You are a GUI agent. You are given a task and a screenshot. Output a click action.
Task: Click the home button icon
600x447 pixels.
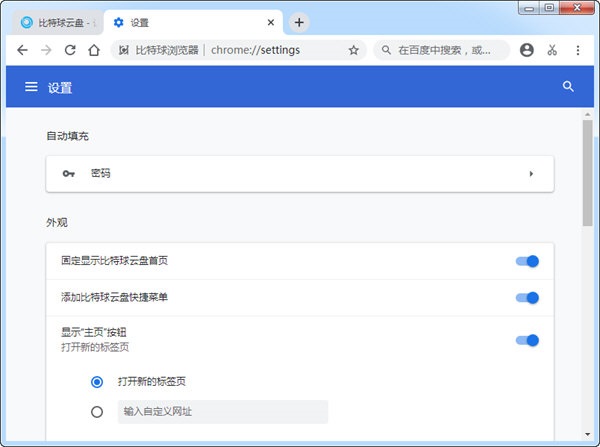[x=93, y=50]
